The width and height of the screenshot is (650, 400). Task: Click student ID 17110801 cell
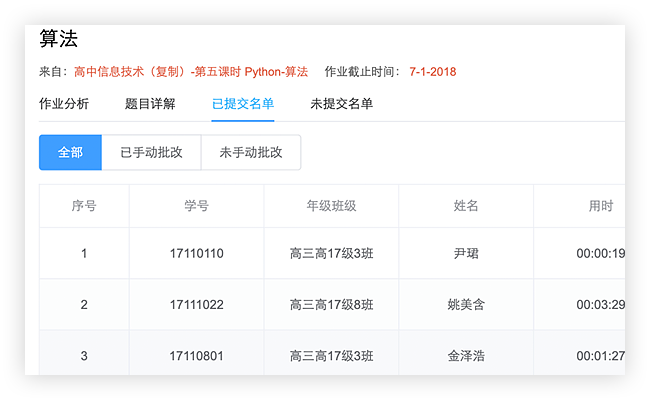[x=196, y=355]
